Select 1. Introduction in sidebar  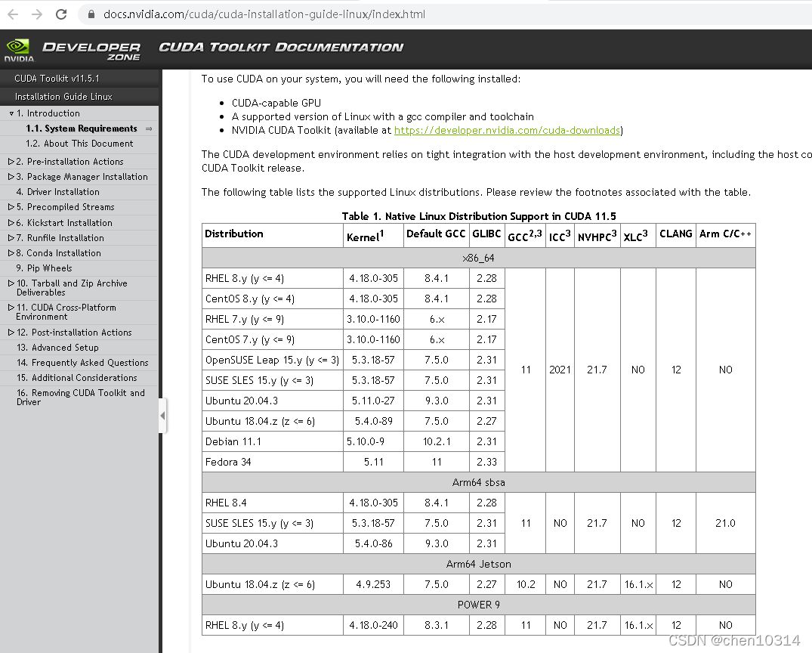[x=48, y=113]
